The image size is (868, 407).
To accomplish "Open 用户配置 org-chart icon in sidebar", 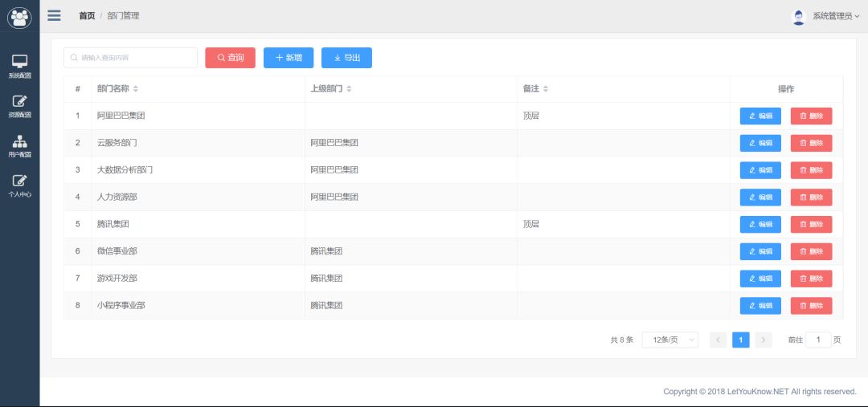I will (x=19, y=141).
